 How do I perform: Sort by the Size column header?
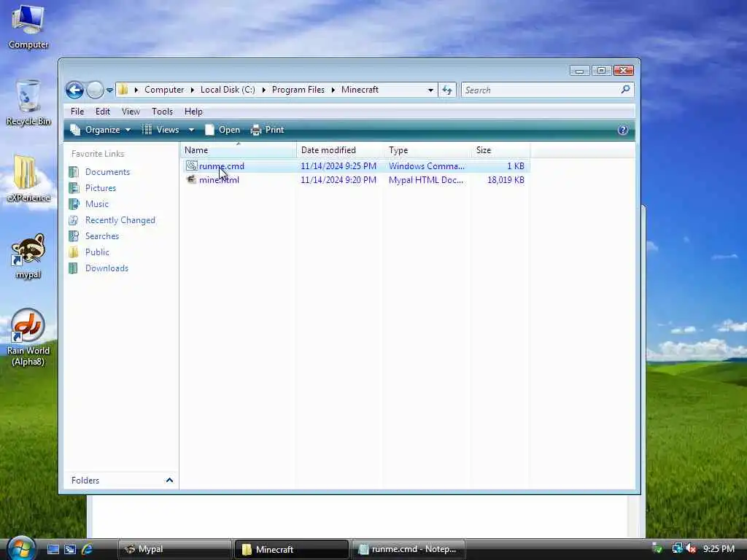pyautogui.click(x=500, y=150)
